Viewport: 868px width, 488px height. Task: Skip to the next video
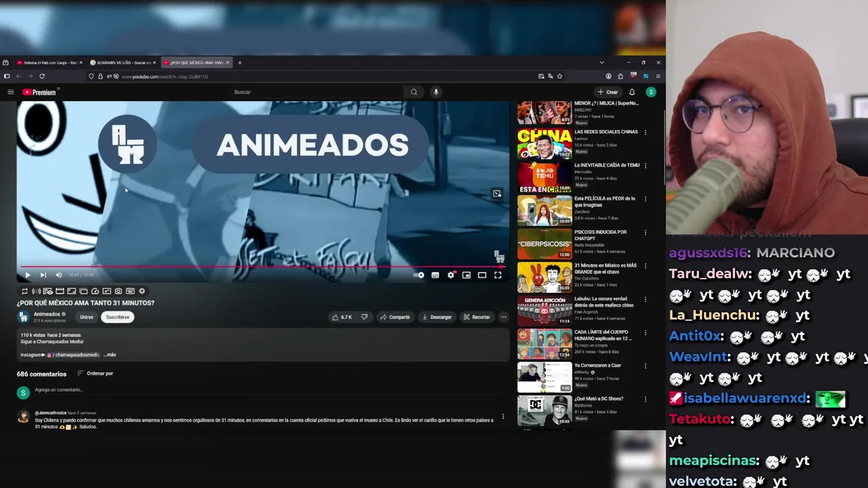point(43,274)
